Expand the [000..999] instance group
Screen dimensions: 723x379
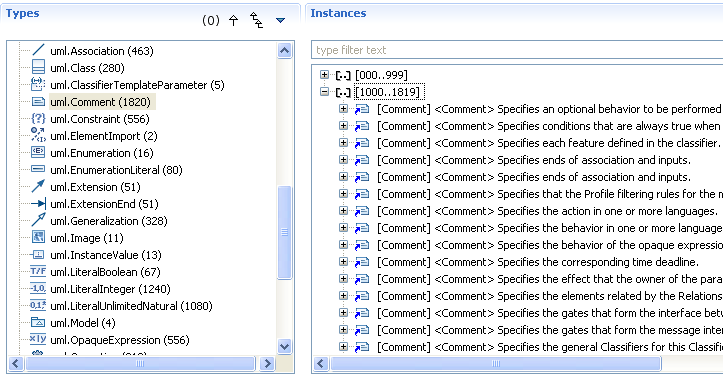pyautogui.click(x=325, y=75)
